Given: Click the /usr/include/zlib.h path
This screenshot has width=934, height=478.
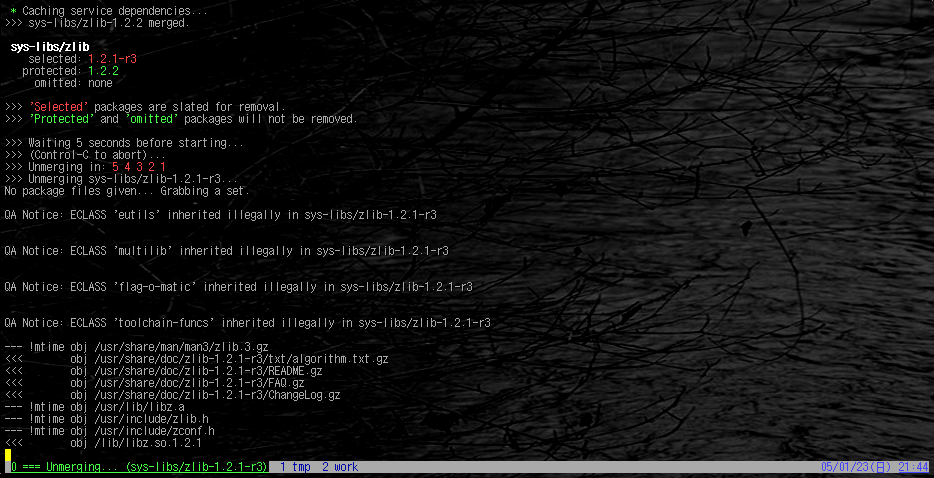Looking at the screenshot, I should (x=151, y=419).
